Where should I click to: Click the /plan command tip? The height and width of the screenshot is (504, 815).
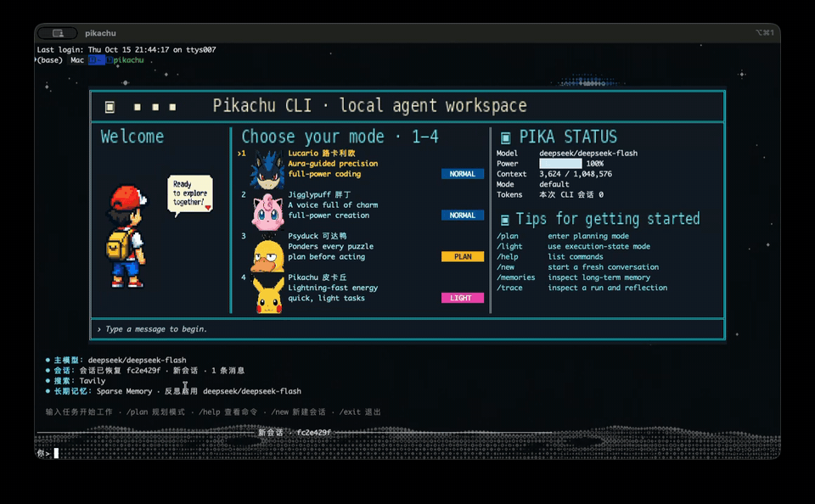click(508, 236)
